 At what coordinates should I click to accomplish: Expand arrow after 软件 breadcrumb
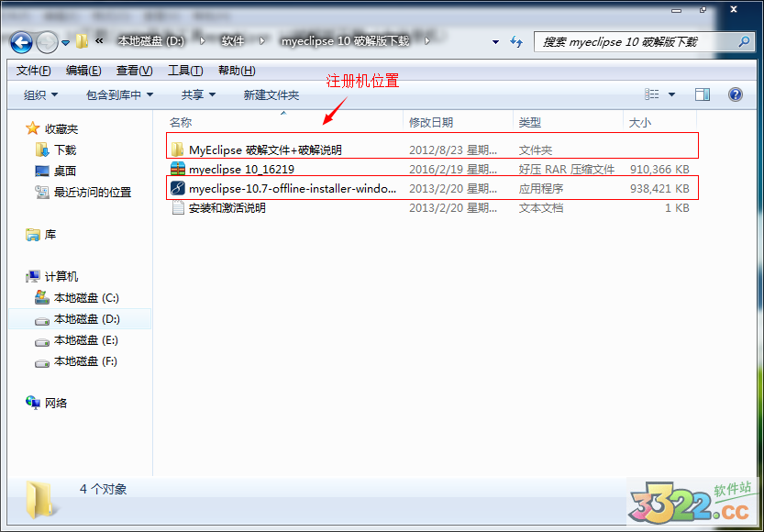pos(262,41)
